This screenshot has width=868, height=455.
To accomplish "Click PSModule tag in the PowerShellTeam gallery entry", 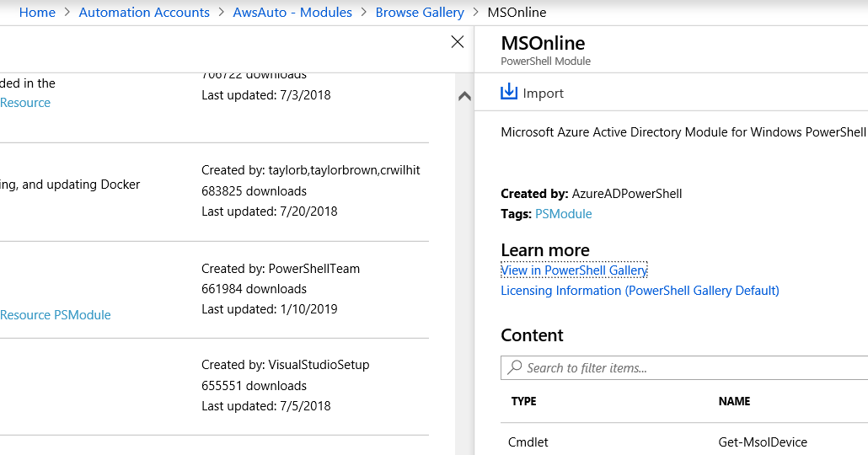I will click(x=83, y=315).
